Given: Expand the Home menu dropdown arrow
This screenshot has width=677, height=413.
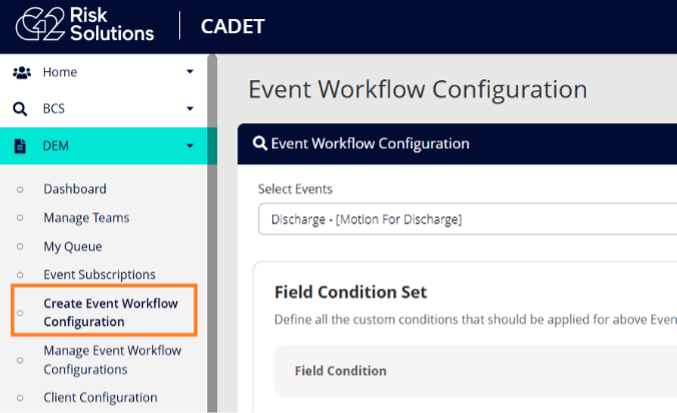Looking at the screenshot, I should click(190, 72).
